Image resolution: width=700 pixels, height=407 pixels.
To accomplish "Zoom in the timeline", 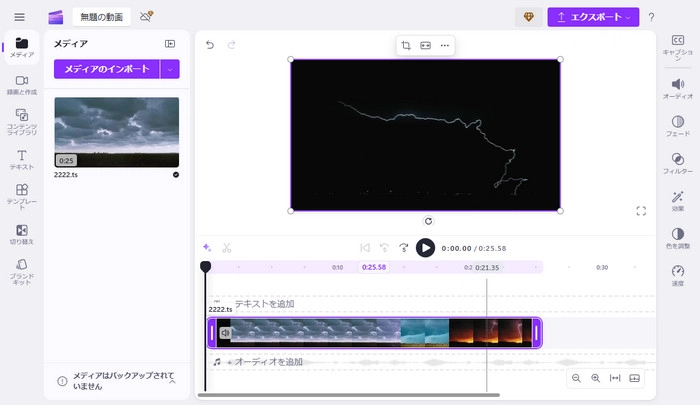I will click(x=596, y=378).
